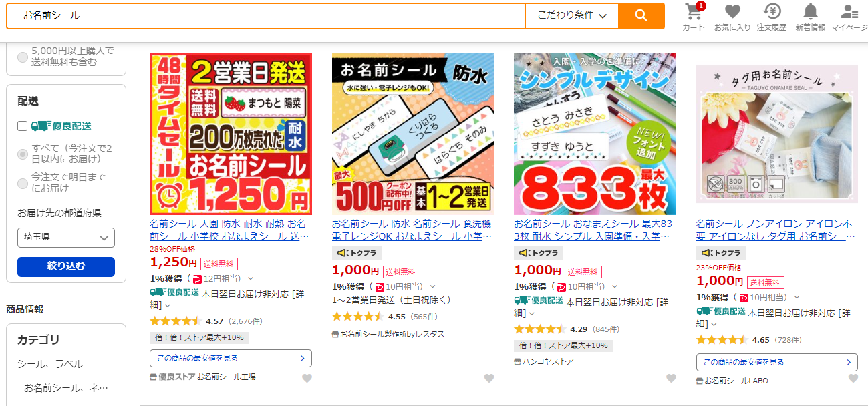Select お名前シール、ネ… subcategory
868x406 pixels.
[66, 388]
